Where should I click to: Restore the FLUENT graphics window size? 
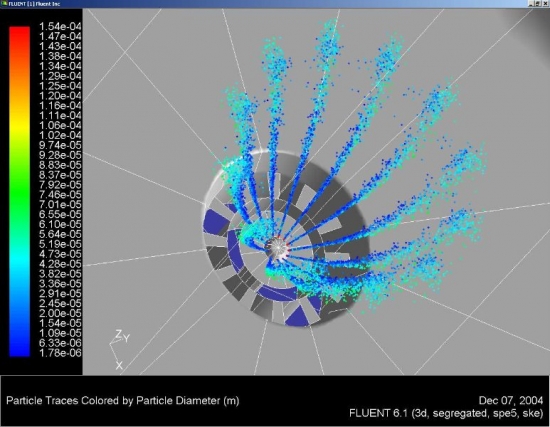(x=538, y=4)
